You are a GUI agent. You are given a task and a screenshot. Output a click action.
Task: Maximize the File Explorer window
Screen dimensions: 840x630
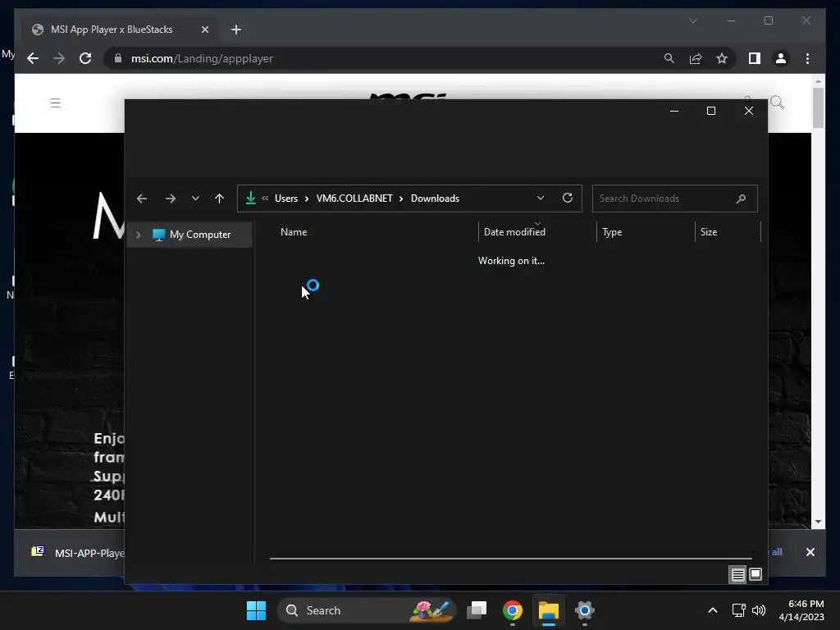click(711, 111)
